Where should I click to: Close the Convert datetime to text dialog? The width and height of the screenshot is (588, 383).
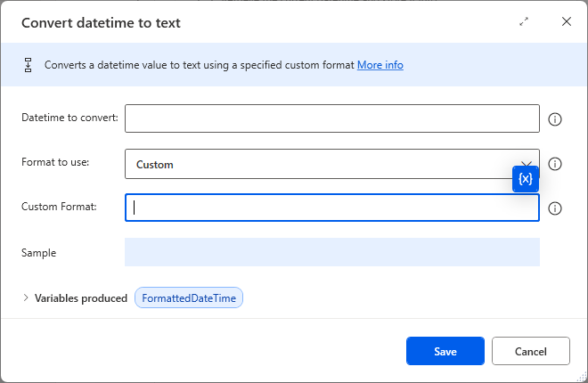point(567,21)
